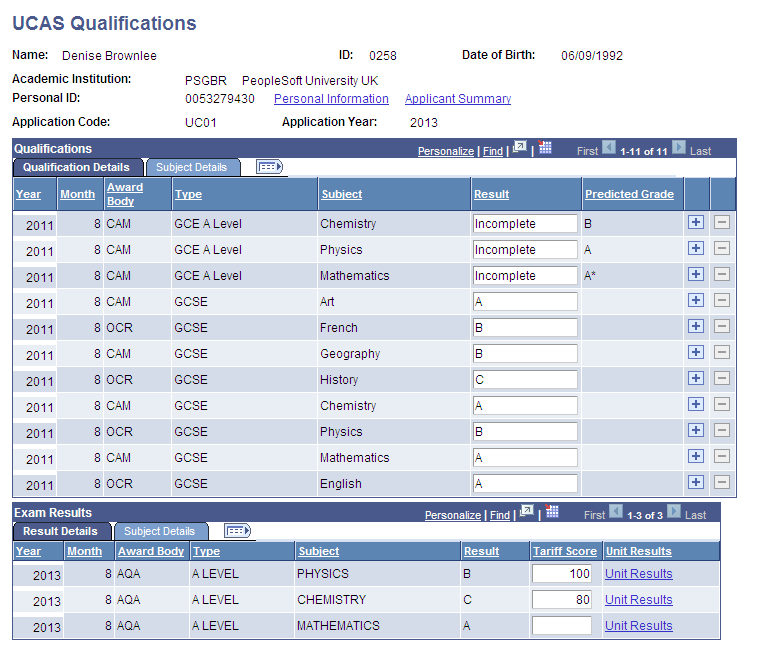The image size is (760, 648).
Task: Delete the GCSE Chemistry row
Action: point(722,404)
